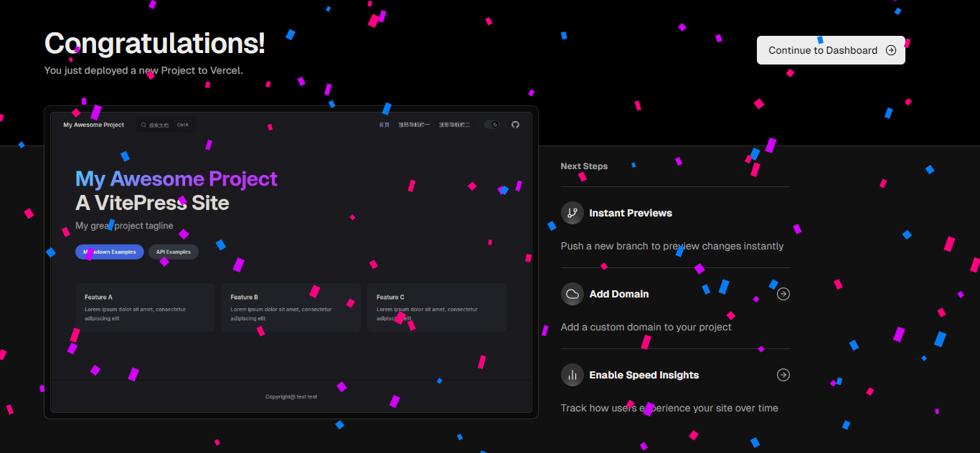Click the Continue to Dashboard button
Screen dimensions: 980x453
click(x=831, y=50)
